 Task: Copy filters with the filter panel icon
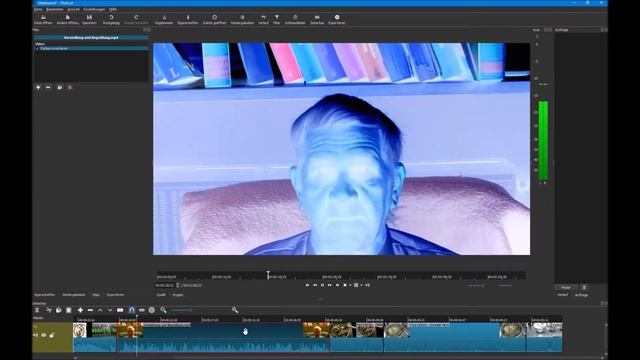click(x=60, y=87)
